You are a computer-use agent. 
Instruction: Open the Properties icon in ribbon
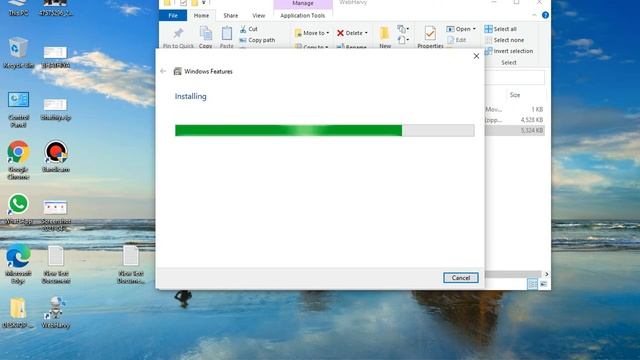430,33
